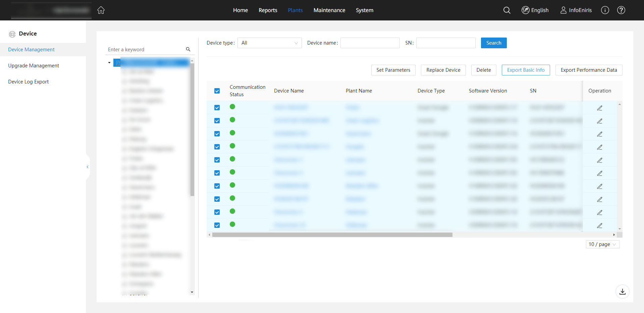This screenshot has width=644, height=313.
Task: Collapse the plant tree root arrow
Action: point(109,63)
